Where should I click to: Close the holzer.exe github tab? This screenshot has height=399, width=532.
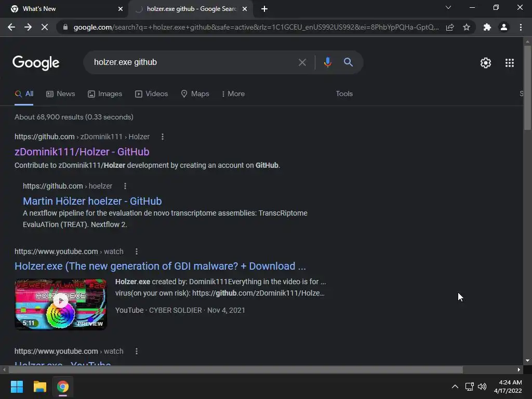(245, 9)
